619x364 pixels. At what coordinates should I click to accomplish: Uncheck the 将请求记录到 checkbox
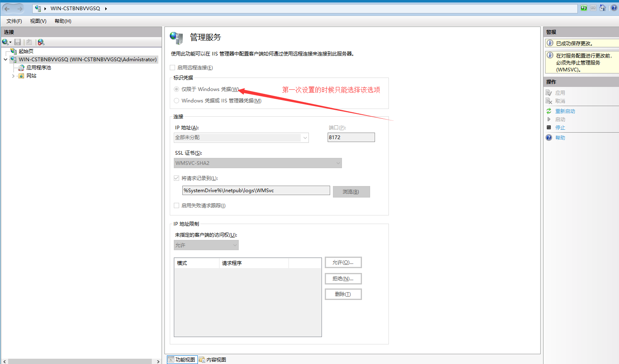click(176, 178)
